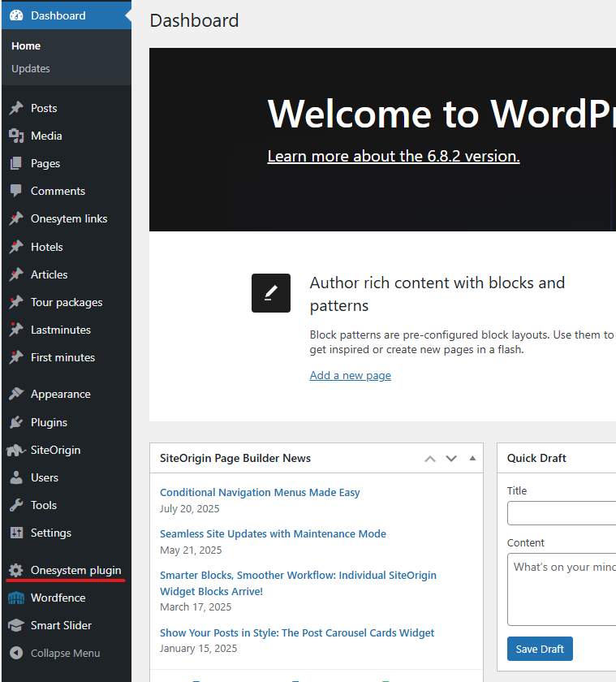Click the Save Draft button
This screenshot has width=616, height=682.
click(x=540, y=649)
